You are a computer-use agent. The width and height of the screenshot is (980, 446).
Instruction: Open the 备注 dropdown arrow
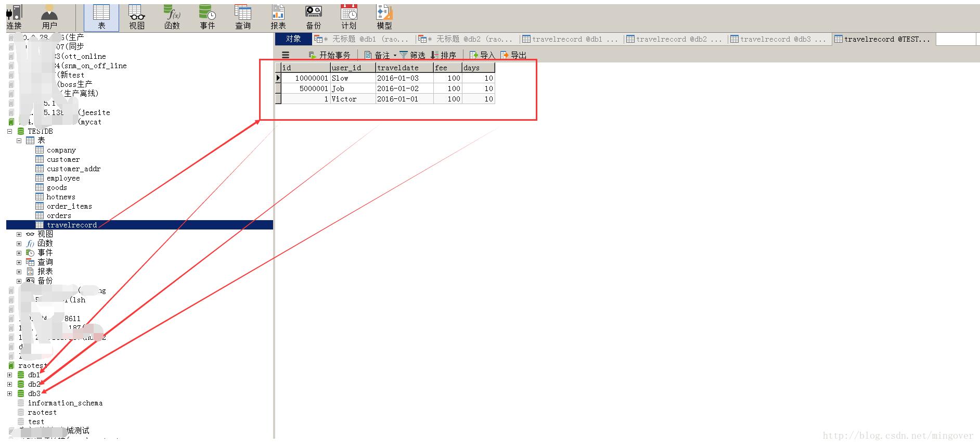[395, 55]
